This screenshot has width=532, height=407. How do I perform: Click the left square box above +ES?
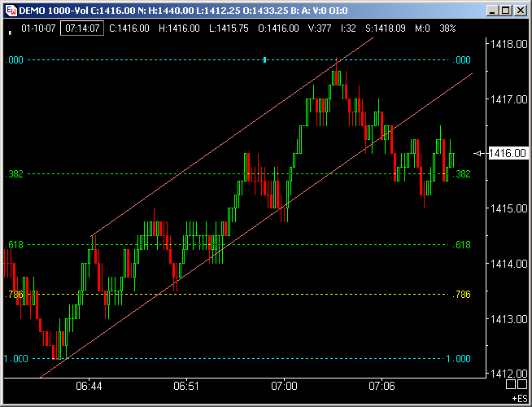click(511, 384)
